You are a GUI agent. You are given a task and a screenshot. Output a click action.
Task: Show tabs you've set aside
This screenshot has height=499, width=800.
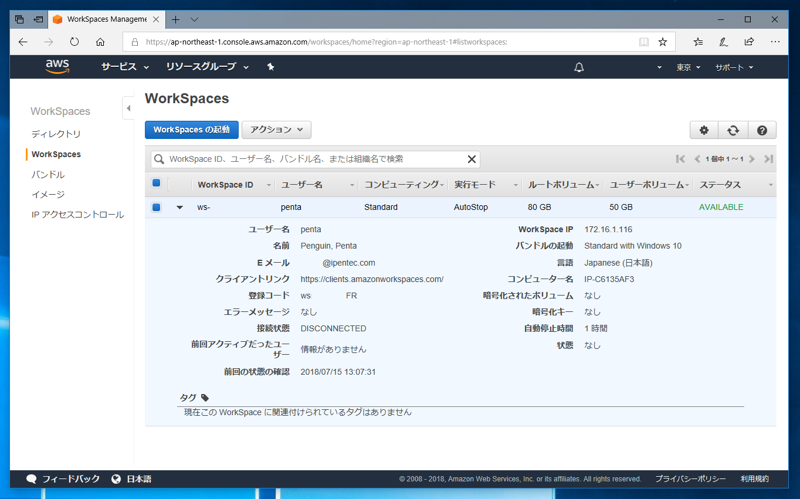[x=19, y=19]
